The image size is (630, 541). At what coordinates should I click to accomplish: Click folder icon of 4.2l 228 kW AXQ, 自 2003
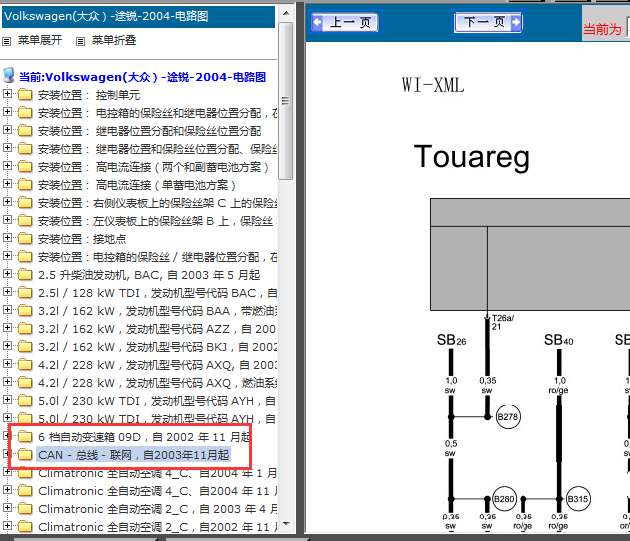[25, 365]
